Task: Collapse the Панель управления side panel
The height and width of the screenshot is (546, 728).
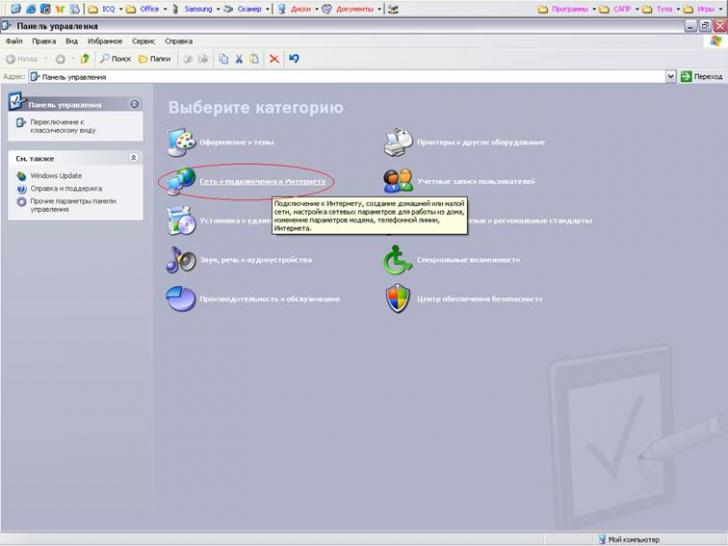Action: point(134,104)
